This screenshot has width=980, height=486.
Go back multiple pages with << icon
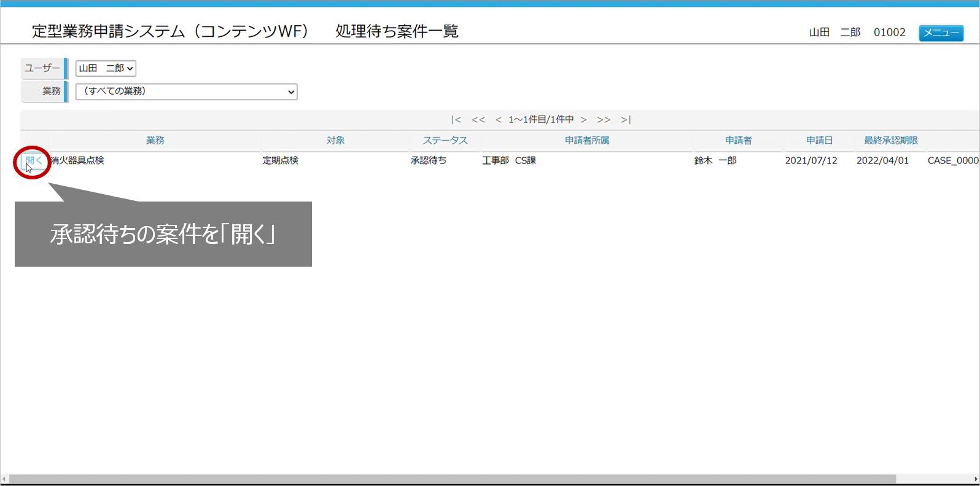478,120
